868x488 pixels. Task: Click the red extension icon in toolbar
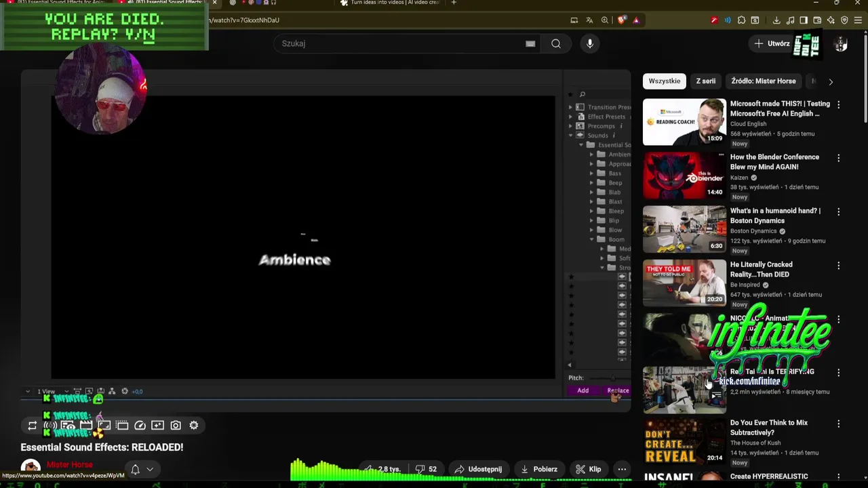coord(714,20)
